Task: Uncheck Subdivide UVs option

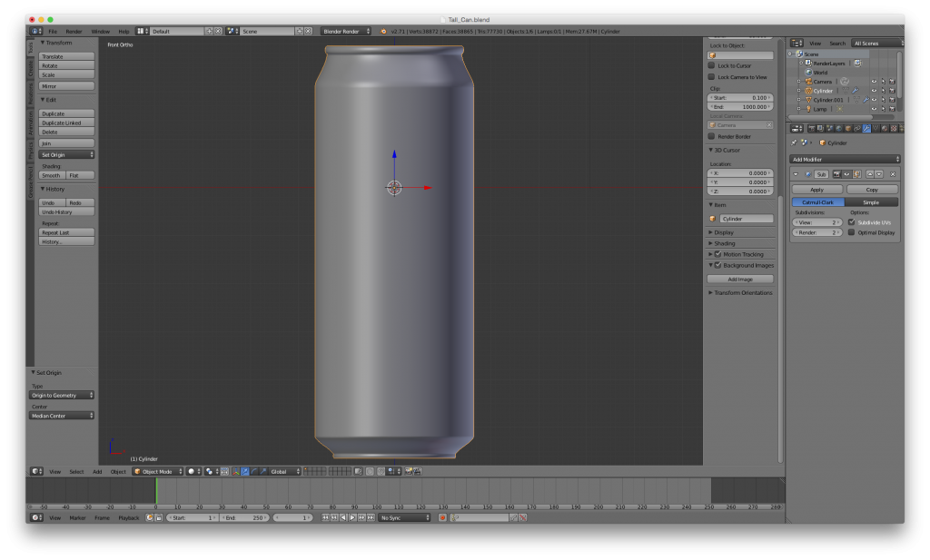Action: [x=851, y=222]
